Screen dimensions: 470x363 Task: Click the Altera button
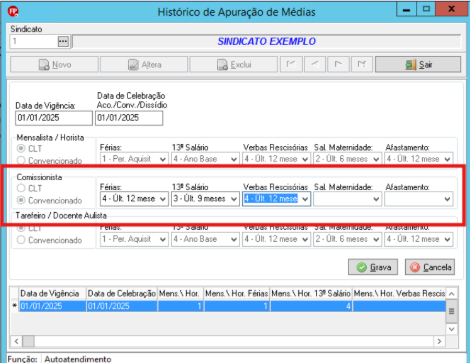coord(144,64)
